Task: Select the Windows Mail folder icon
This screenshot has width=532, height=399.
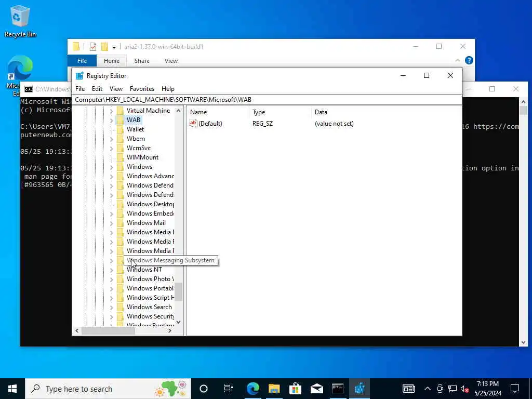Action: (x=120, y=222)
